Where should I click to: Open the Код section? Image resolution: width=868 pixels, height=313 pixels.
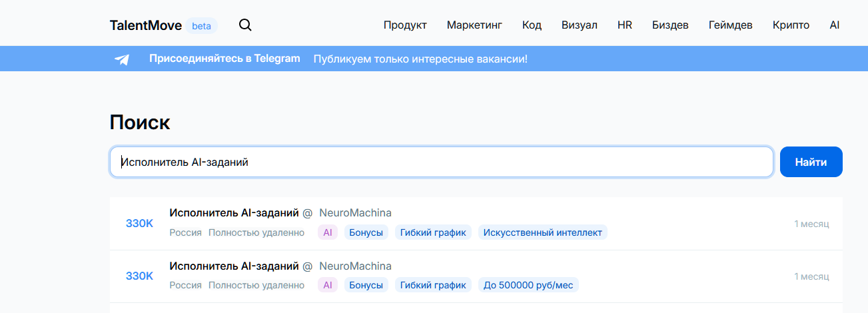tap(532, 25)
